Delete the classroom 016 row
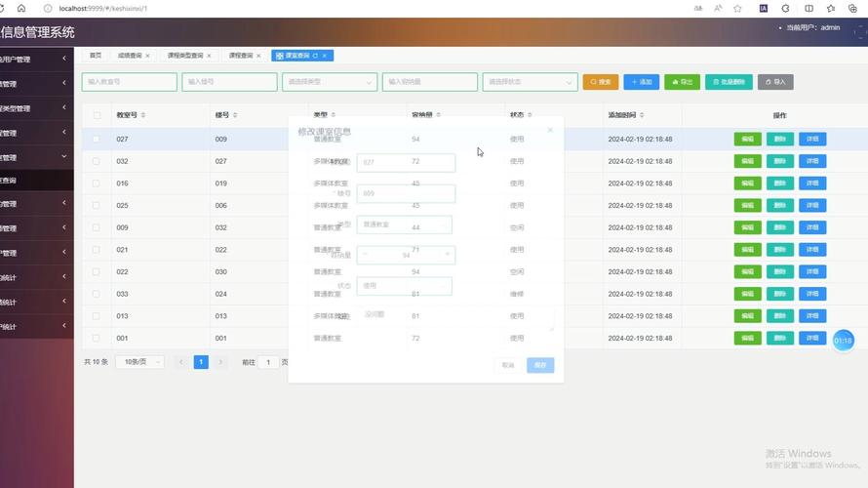Screen dimensions: 868x488 coord(780,183)
